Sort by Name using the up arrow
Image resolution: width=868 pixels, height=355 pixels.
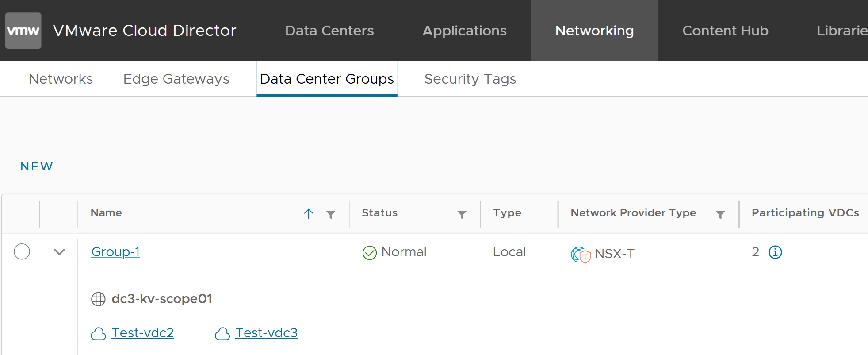309,214
